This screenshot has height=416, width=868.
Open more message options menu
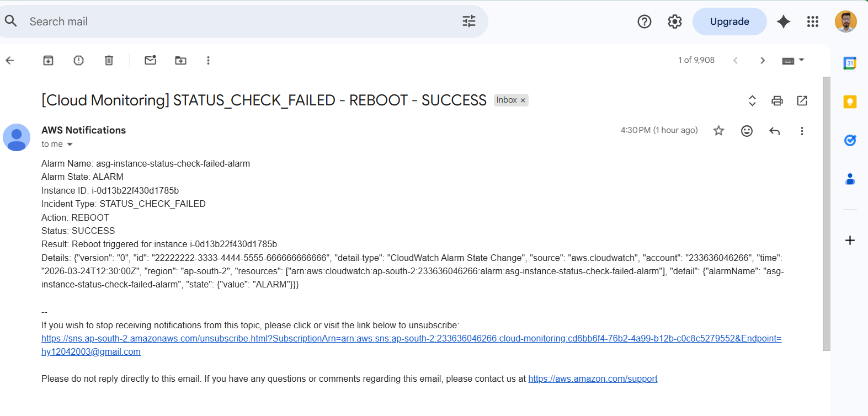[802, 131]
